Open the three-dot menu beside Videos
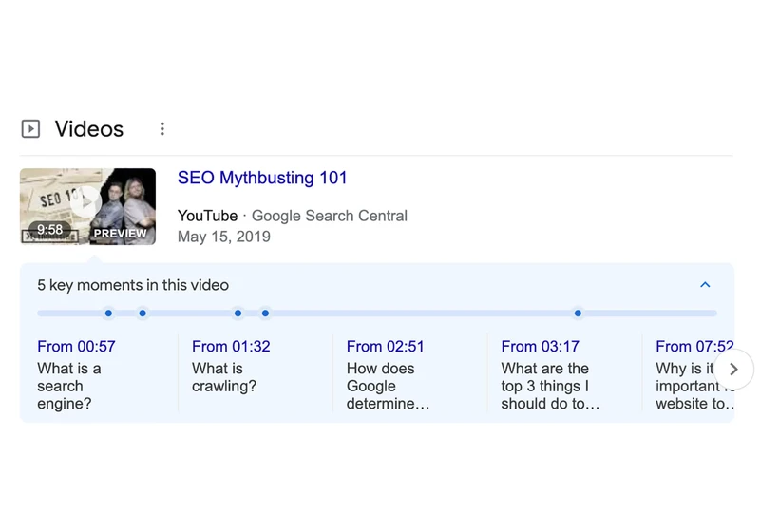This screenshot has width=760, height=532. tap(162, 129)
